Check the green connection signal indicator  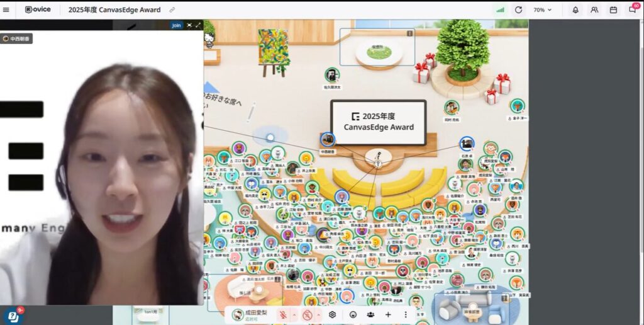(x=500, y=10)
